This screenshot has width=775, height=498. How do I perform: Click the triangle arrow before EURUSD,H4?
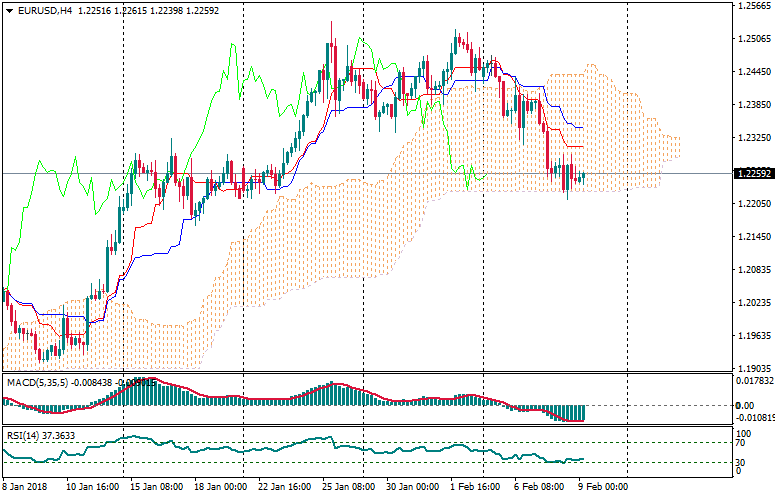click(x=7, y=10)
